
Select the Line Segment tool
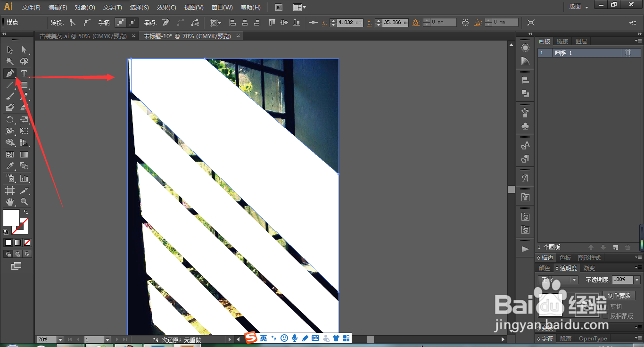point(10,85)
